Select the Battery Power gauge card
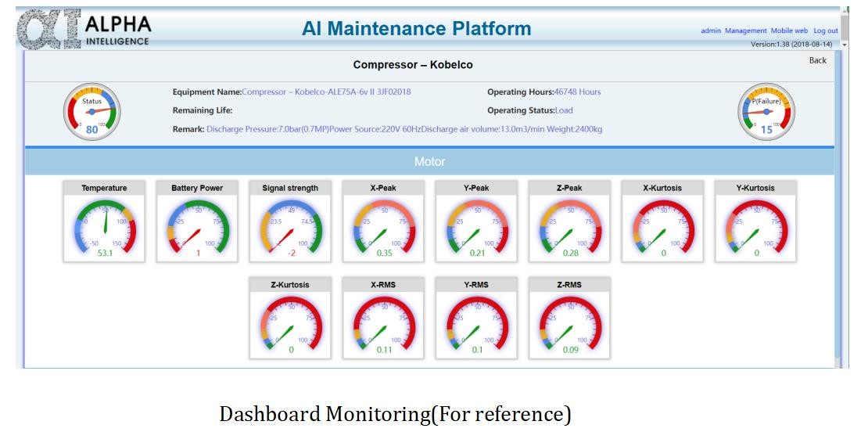868x432 pixels. pos(197,221)
